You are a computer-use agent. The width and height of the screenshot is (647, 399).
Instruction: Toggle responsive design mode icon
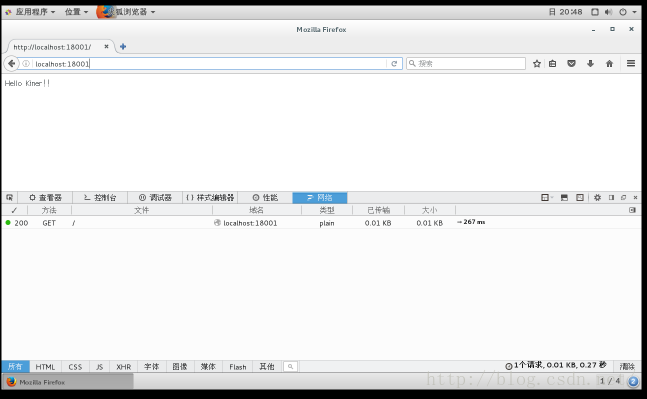point(580,198)
